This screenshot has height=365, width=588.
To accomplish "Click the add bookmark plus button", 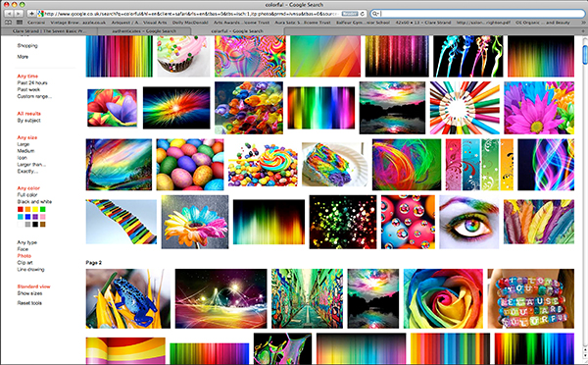I will tap(31, 14).
